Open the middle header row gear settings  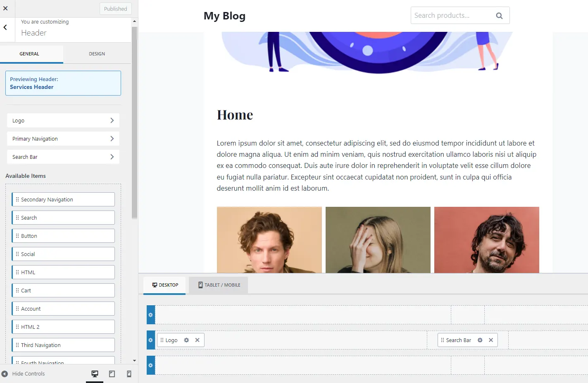point(150,340)
